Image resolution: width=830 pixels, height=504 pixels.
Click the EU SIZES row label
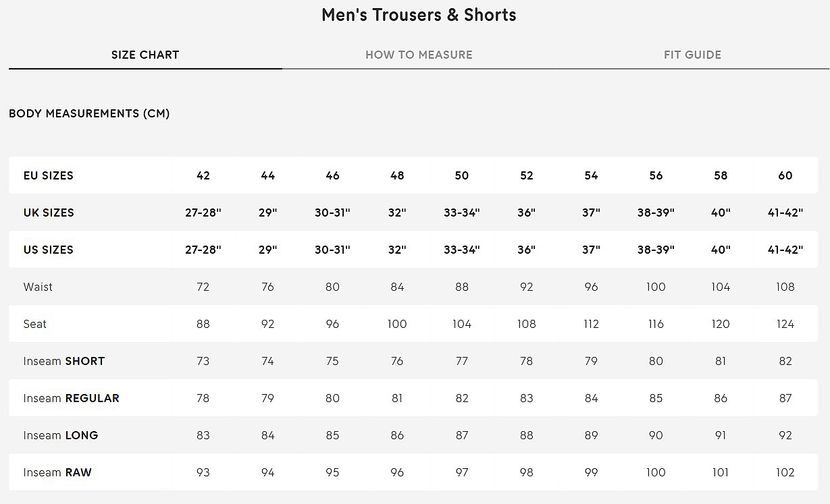48,175
